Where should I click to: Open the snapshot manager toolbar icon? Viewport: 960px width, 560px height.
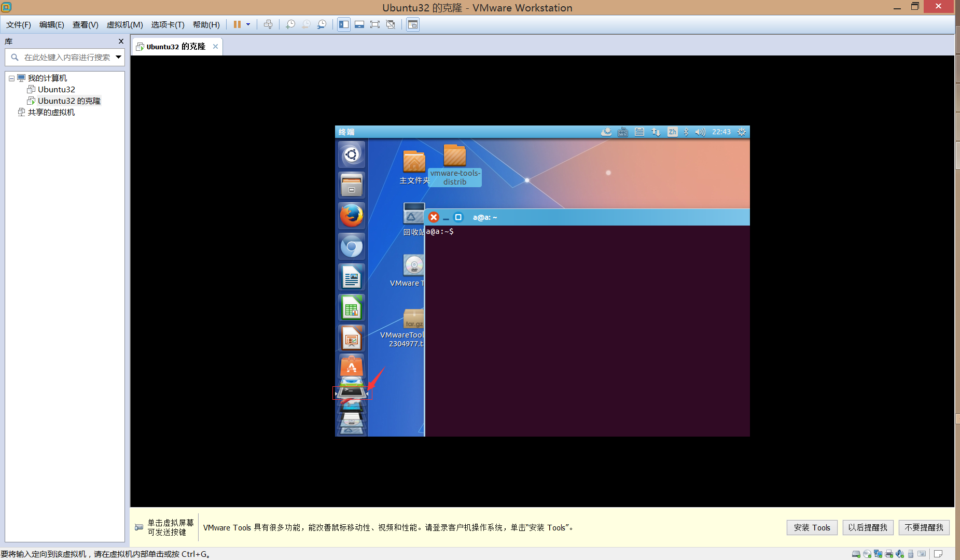(x=322, y=24)
